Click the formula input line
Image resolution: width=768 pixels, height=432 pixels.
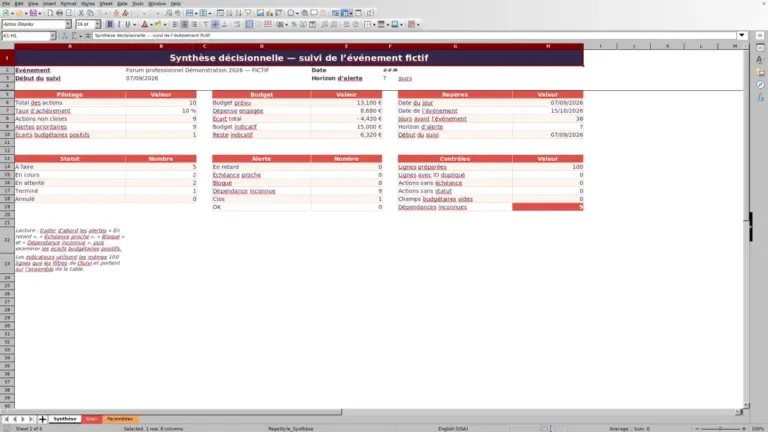(415, 35)
